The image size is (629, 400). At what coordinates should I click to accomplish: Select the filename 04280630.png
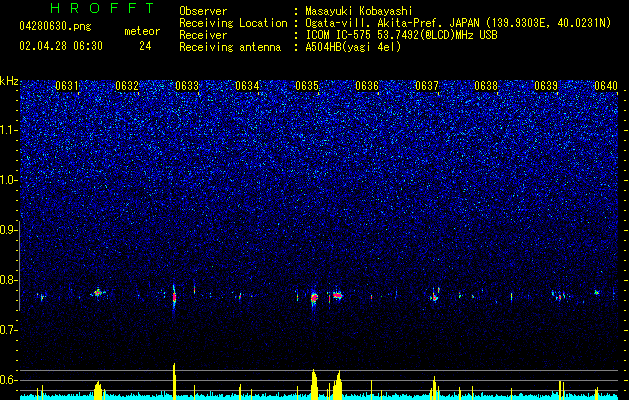click(x=55, y=27)
